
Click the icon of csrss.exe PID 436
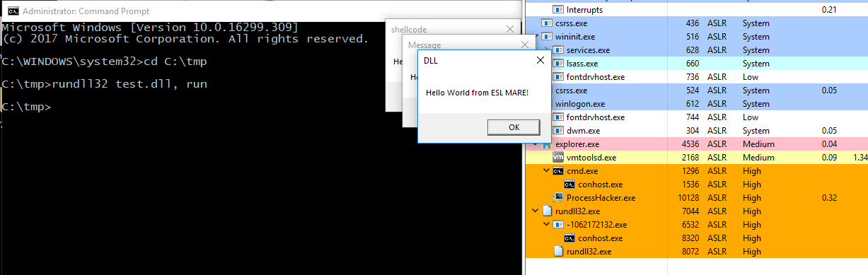pyautogui.click(x=547, y=23)
